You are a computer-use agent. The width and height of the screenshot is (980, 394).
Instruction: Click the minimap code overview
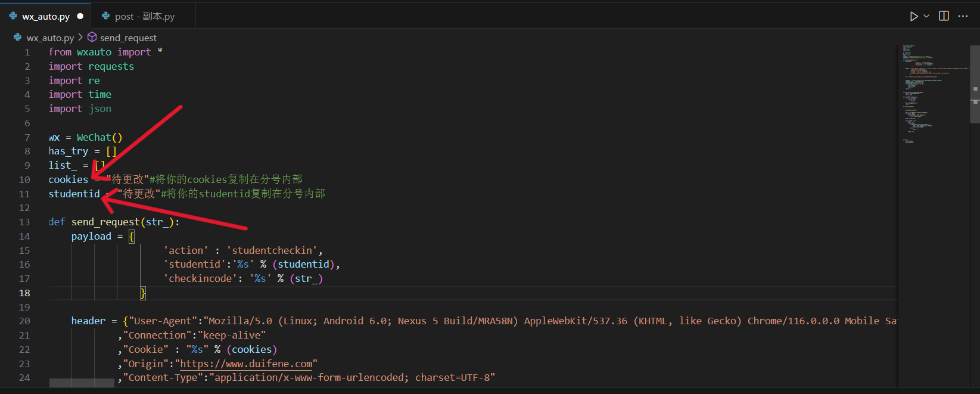[x=932, y=95]
